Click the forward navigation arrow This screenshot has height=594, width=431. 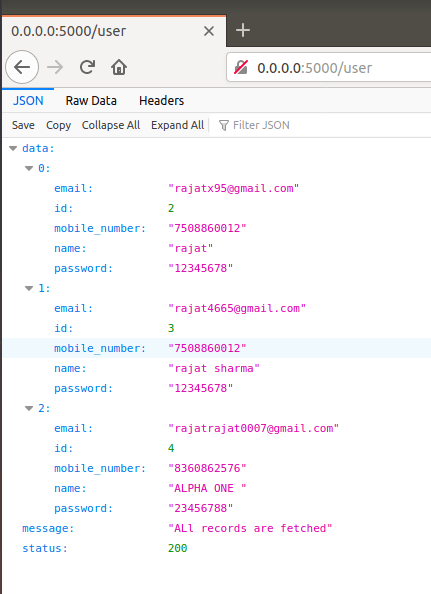(55, 67)
